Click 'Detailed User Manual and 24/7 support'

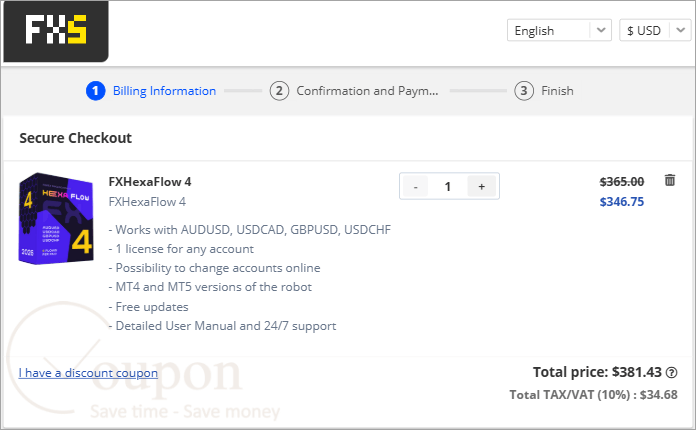pos(222,326)
